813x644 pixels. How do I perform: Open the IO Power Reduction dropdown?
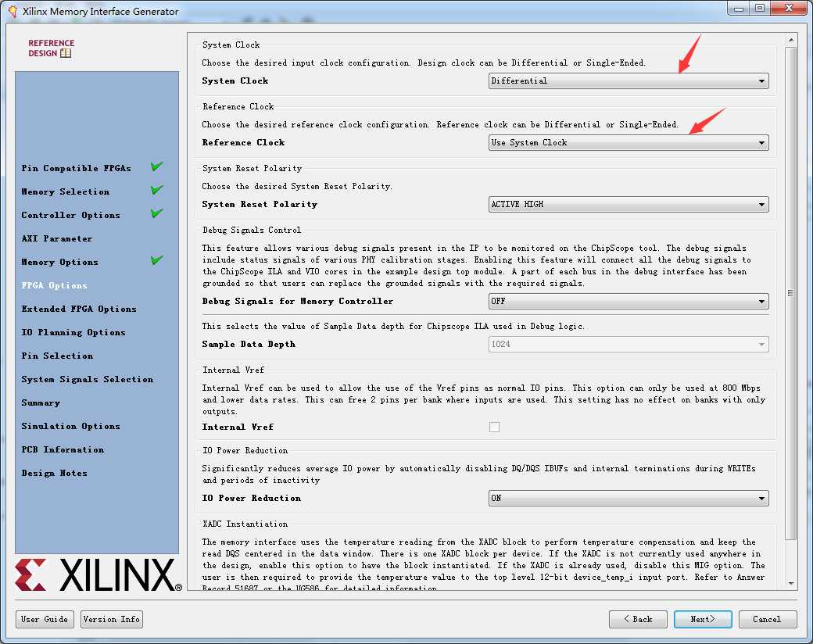click(629, 499)
